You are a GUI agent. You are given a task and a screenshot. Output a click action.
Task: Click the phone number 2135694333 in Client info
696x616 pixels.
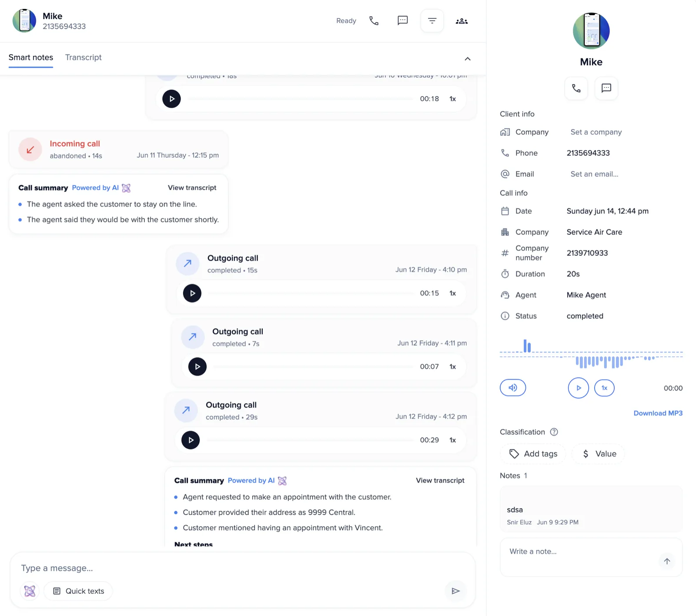588,153
